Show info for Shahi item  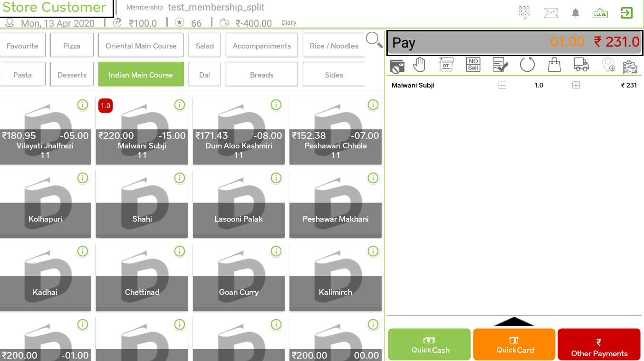click(180, 178)
